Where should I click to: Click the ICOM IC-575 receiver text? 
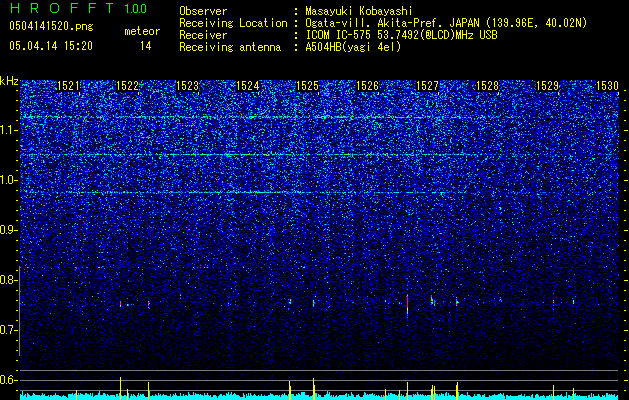tap(401, 35)
